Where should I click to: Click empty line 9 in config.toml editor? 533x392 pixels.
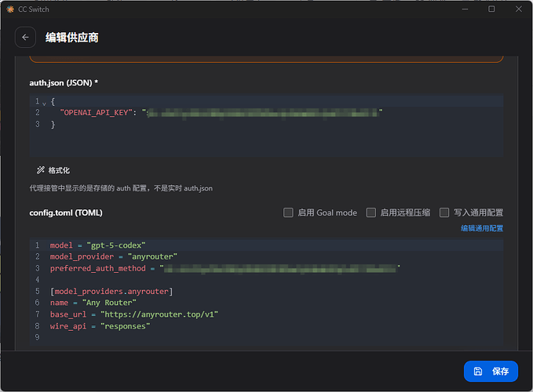coord(266,337)
